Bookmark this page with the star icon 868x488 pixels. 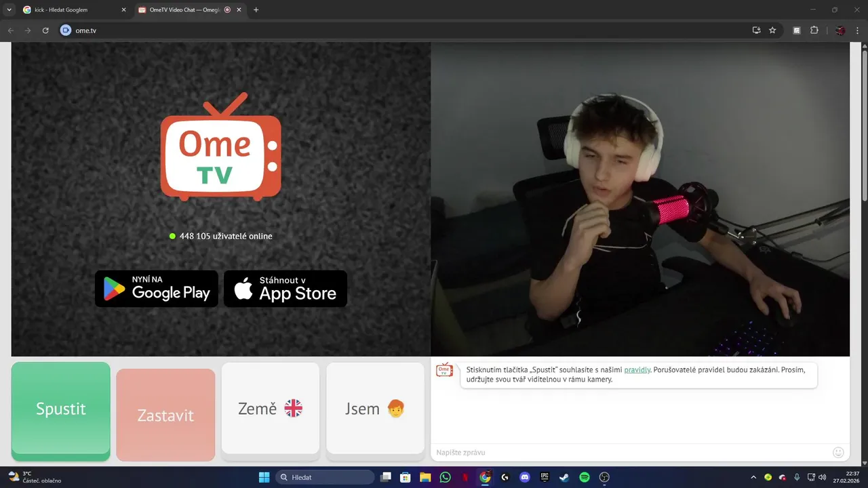click(772, 30)
